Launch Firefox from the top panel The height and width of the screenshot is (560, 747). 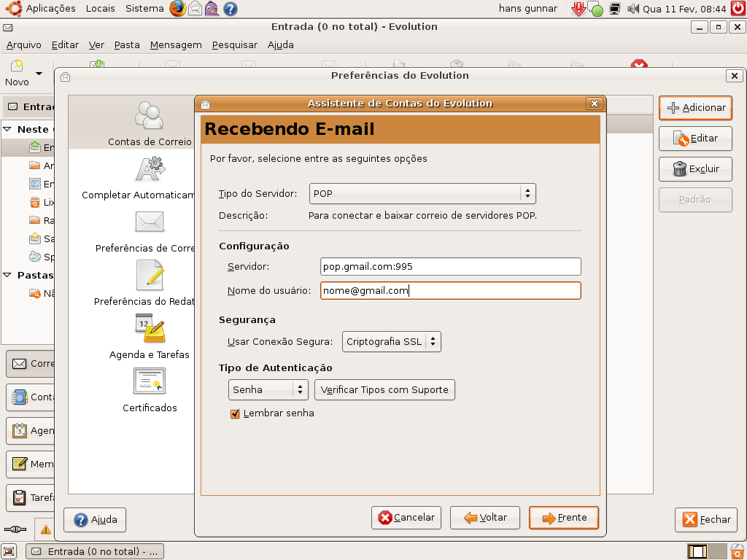[178, 9]
